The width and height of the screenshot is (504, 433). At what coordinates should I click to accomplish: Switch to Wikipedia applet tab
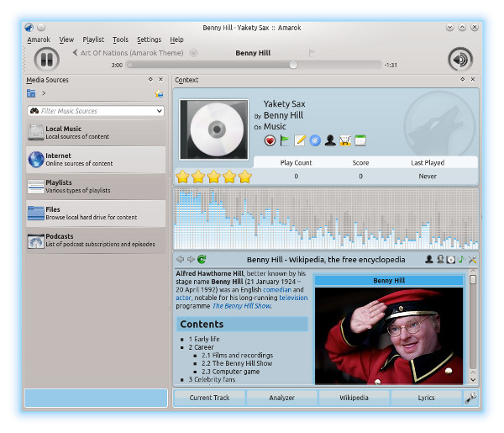(354, 398)
